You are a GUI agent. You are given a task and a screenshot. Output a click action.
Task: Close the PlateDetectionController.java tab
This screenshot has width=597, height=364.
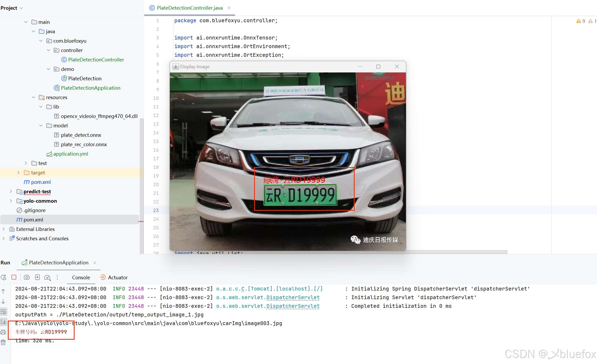229,8
